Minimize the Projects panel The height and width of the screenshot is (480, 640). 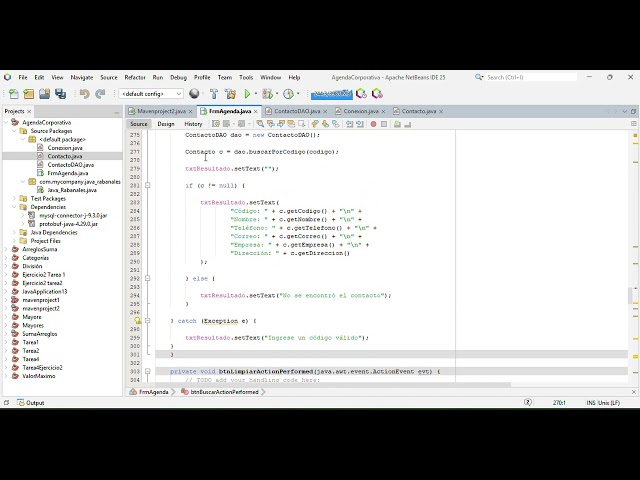(117, 111)
